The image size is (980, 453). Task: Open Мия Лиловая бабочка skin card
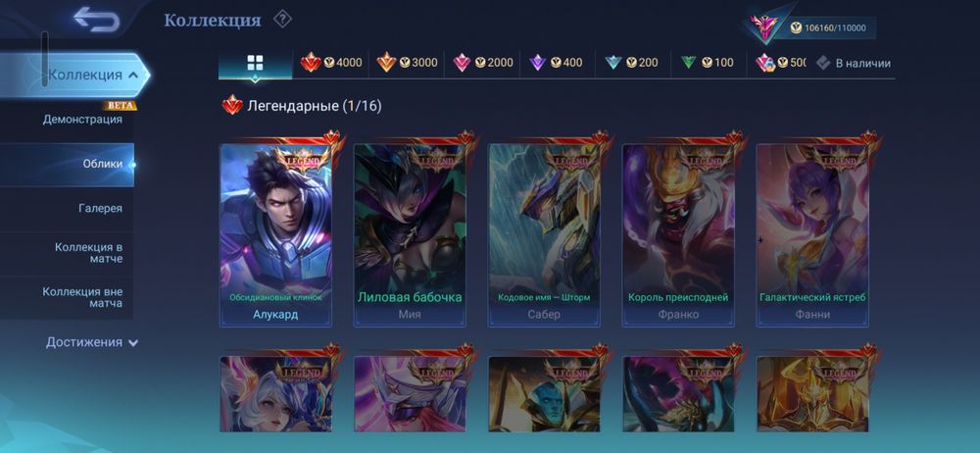(410, 235)
